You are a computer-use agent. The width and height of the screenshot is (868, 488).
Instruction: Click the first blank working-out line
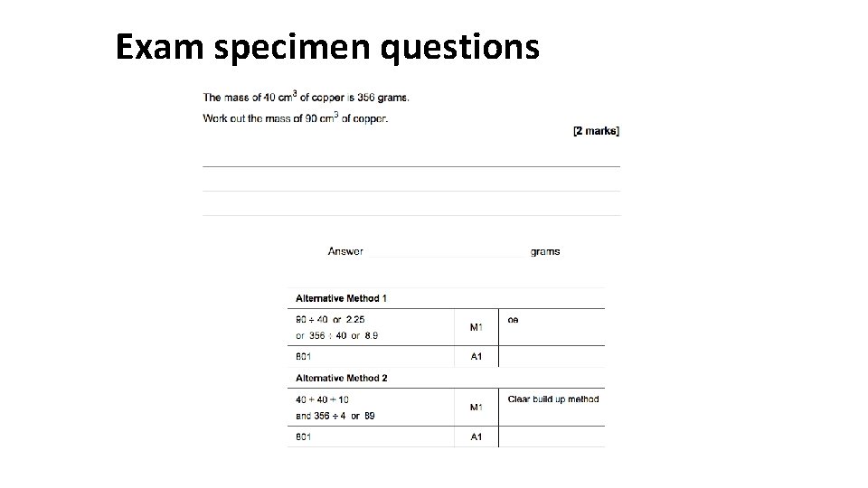411,165
